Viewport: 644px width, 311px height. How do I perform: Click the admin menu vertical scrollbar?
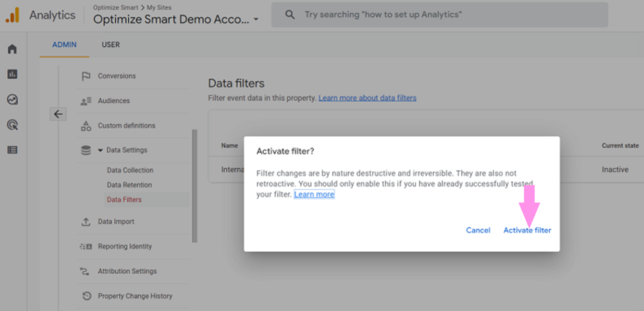194,187
